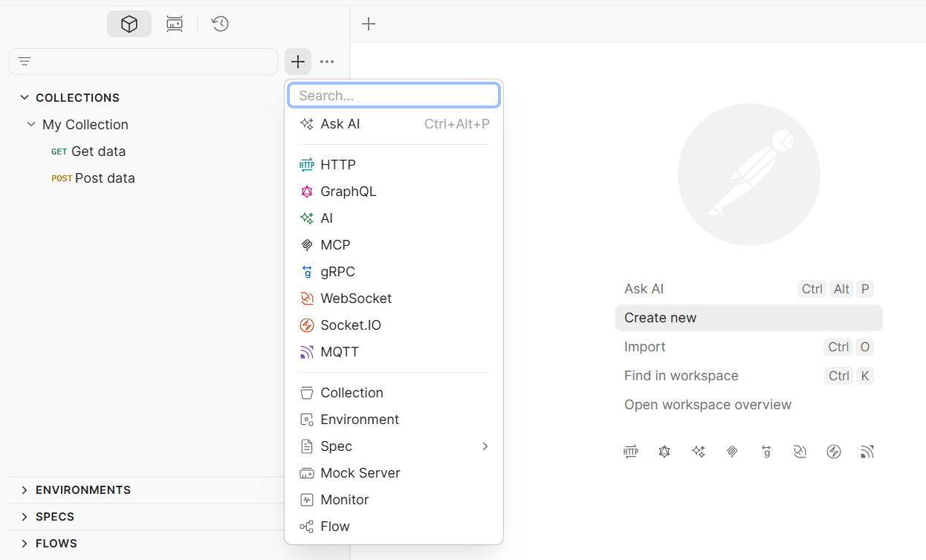The height and width of the screenshot is (560, 926).
Task: Click the sidebar filter icon
Action: 25,62
